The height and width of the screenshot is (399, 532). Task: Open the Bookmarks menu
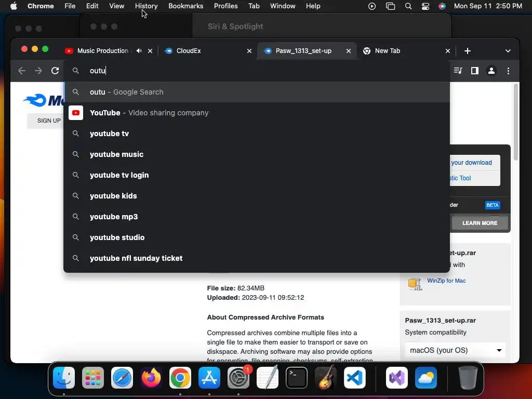(185, 6)
